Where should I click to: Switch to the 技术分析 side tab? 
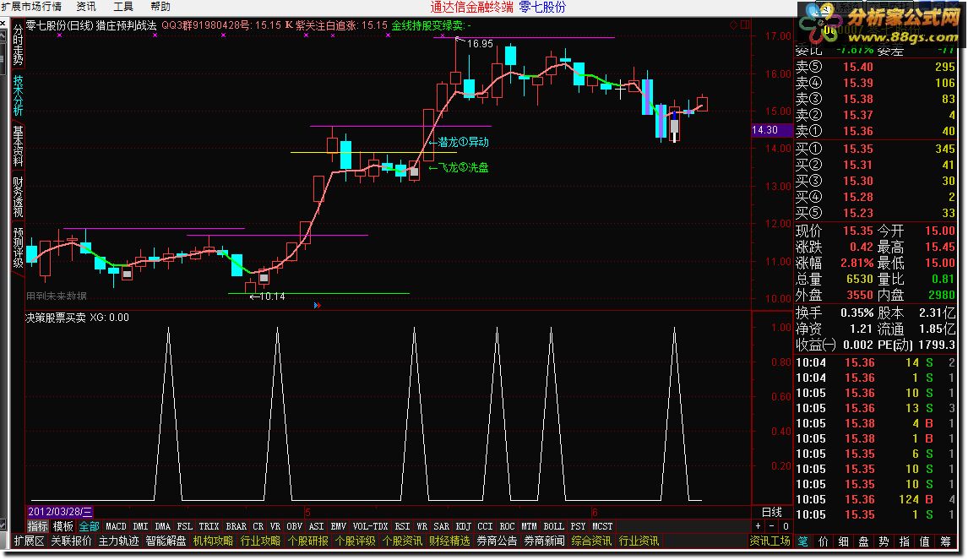click(18, 95)
